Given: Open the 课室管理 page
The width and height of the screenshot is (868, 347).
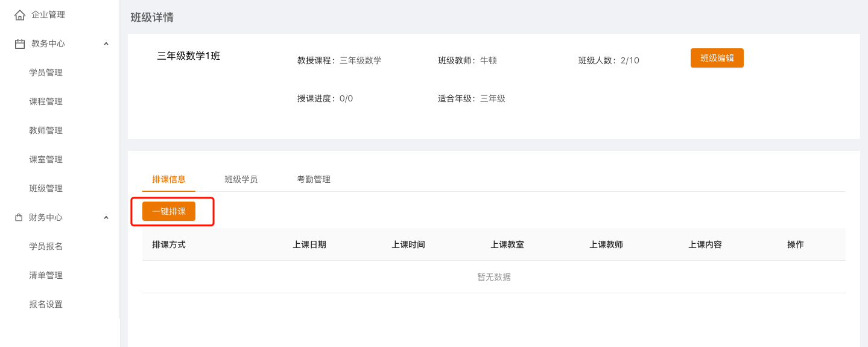Looking at the screenshot, I should click(46, 159).
